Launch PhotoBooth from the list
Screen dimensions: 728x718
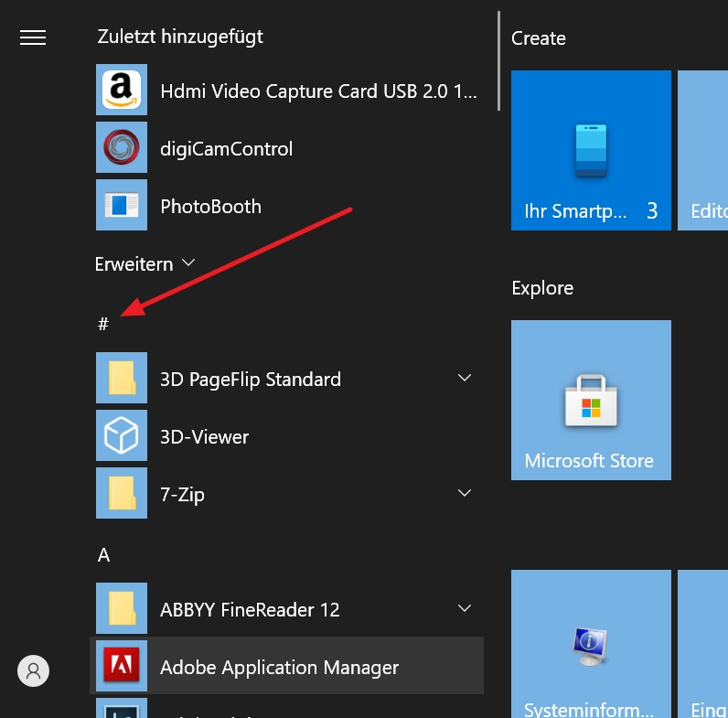[286, 205]
